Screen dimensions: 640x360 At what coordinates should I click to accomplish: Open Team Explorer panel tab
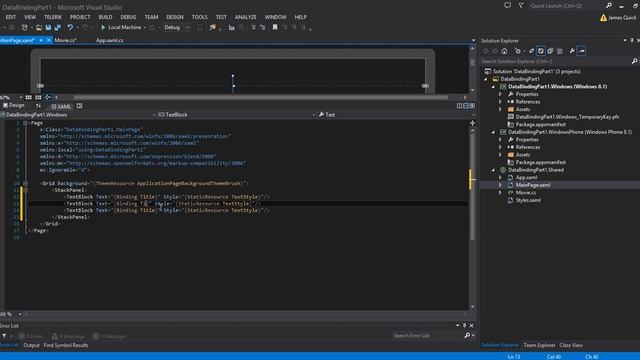point(539,345)
